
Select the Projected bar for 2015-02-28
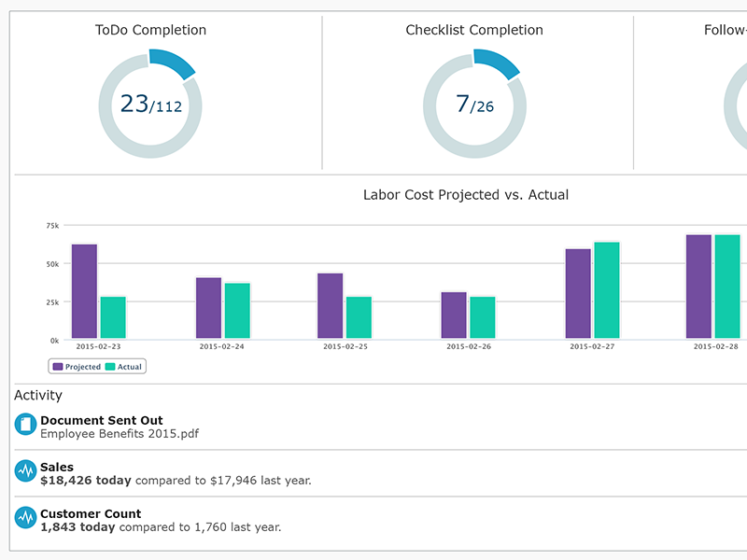[x=698, y=287]
